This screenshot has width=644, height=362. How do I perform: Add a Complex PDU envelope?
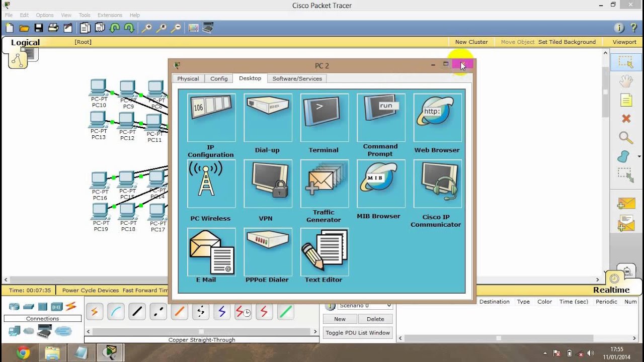click(626, 223)
